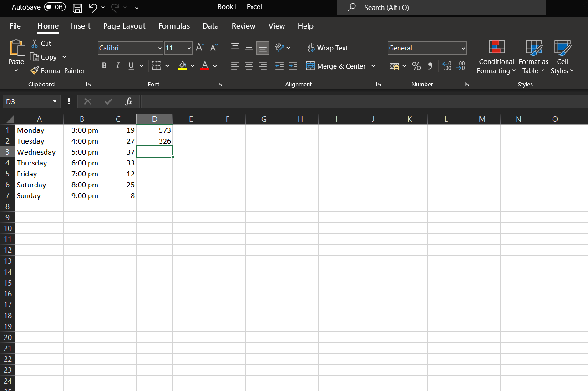The height and width of the screenshot is (391, 588).
Task: Expand the Underline style arrow
Action: click(x=142, y=66)
